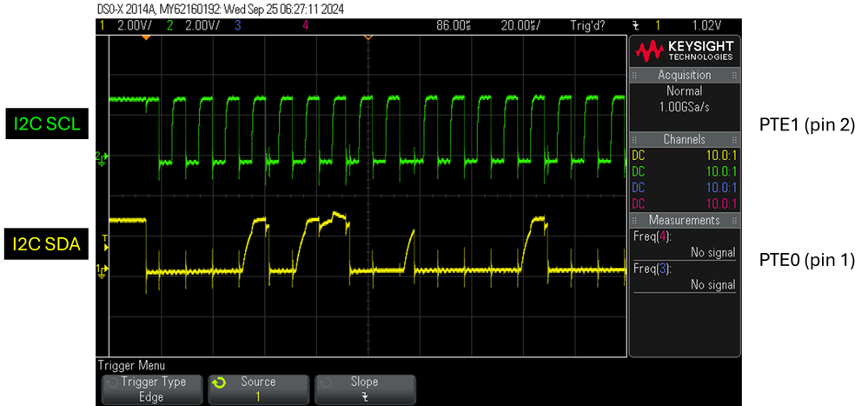Click the magenta DC 10.0:1 channel row
868x406 pixels.
point(684,203)
